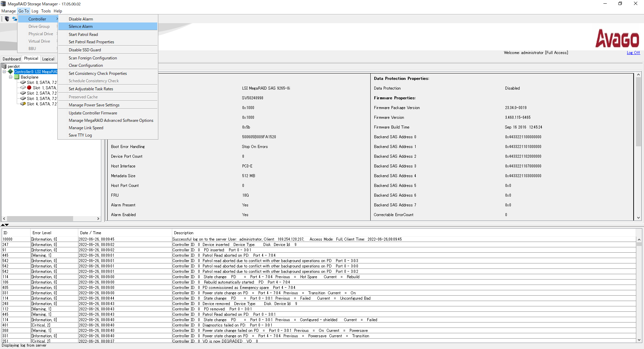This screenshot has height=349, width=644.
Task: Click the server icon in the toolbar
Action: 7,19
